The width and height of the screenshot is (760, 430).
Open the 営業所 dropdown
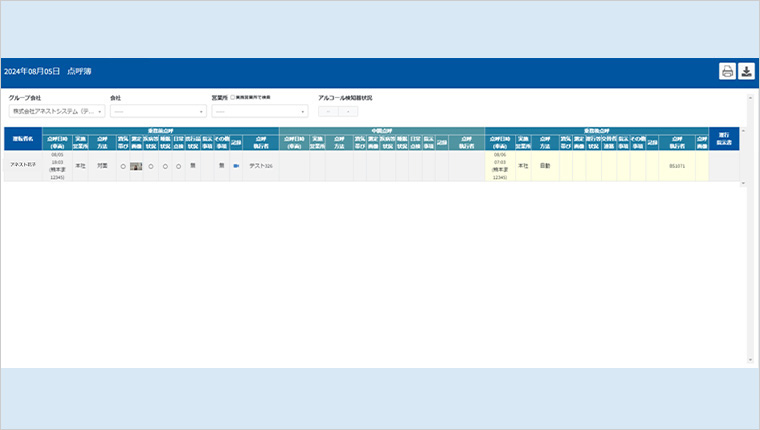[260, 111]
